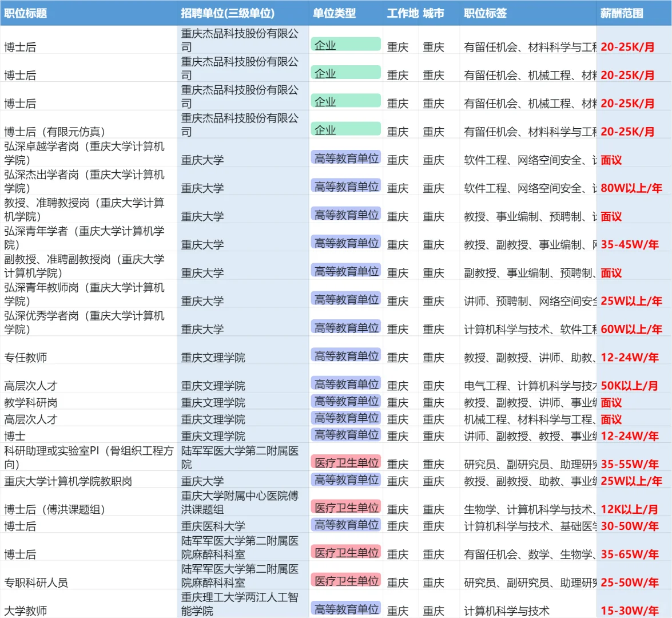Select tags cell starting 生物学、计算机科学与技术
The image size is (672, 618).
pos(528,502)
